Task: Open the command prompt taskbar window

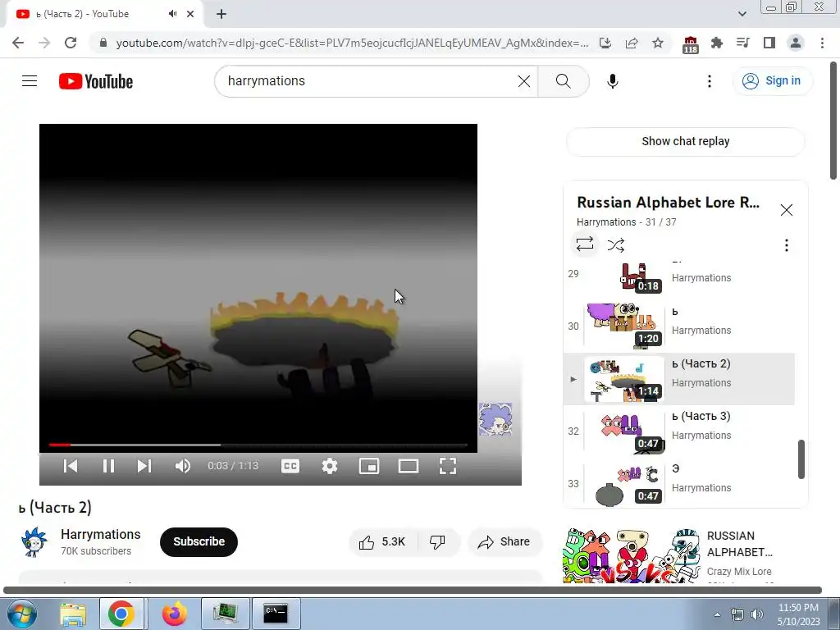Action: tap(276, 614)
